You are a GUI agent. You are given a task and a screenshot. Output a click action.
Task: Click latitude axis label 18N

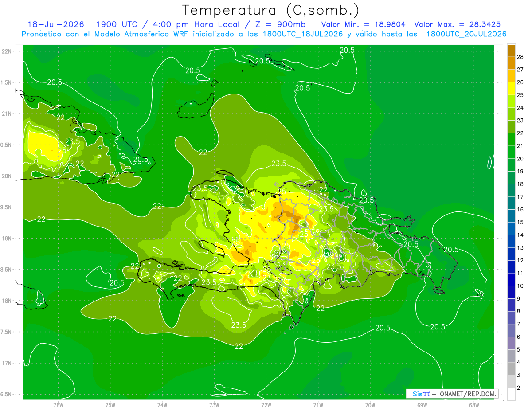8,301
